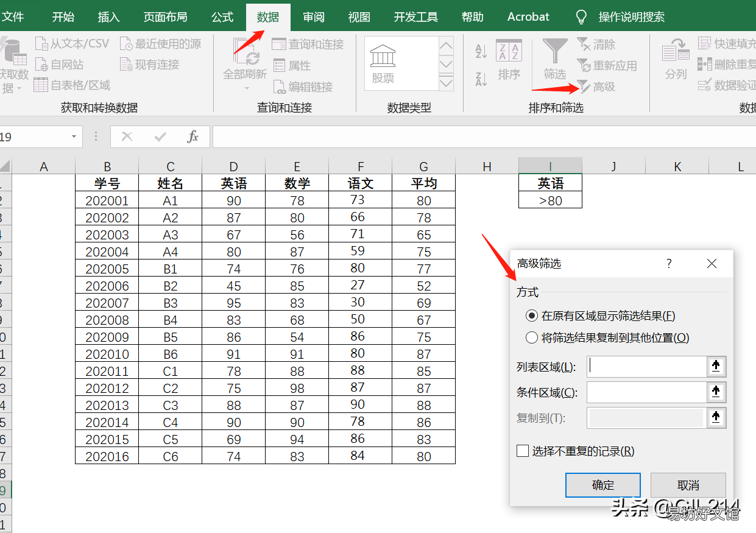Open the File (文件) tab

pos(12,16)
